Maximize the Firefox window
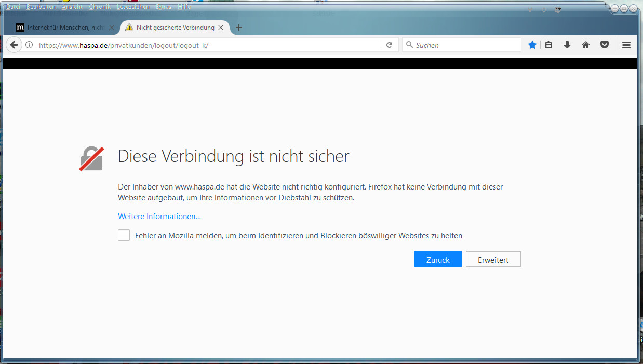Screen dimensions: 643x364 click(x=624, y=8)
